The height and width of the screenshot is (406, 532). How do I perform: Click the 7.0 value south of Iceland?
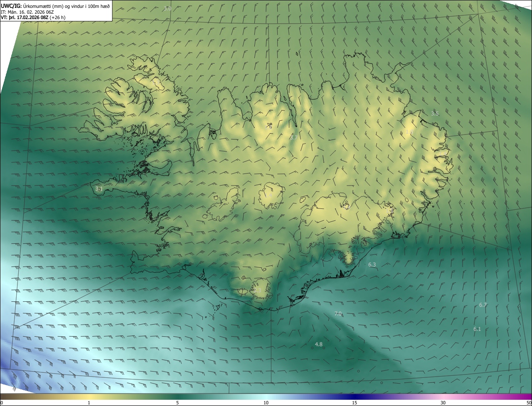(338, 314)
